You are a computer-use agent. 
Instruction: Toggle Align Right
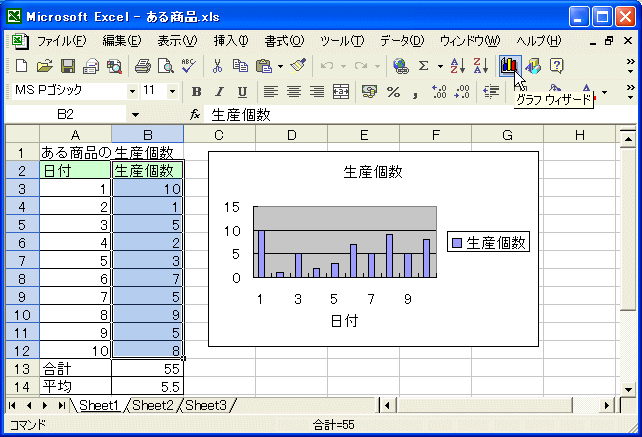[316, 91]
